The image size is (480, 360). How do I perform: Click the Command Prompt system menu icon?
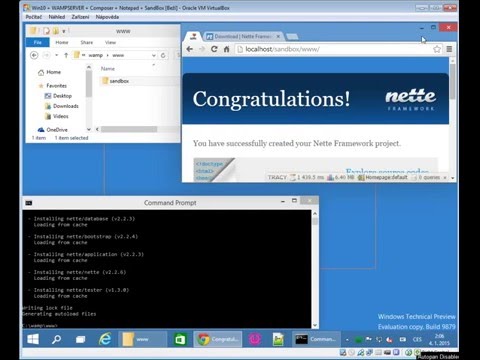coord(29,203)
